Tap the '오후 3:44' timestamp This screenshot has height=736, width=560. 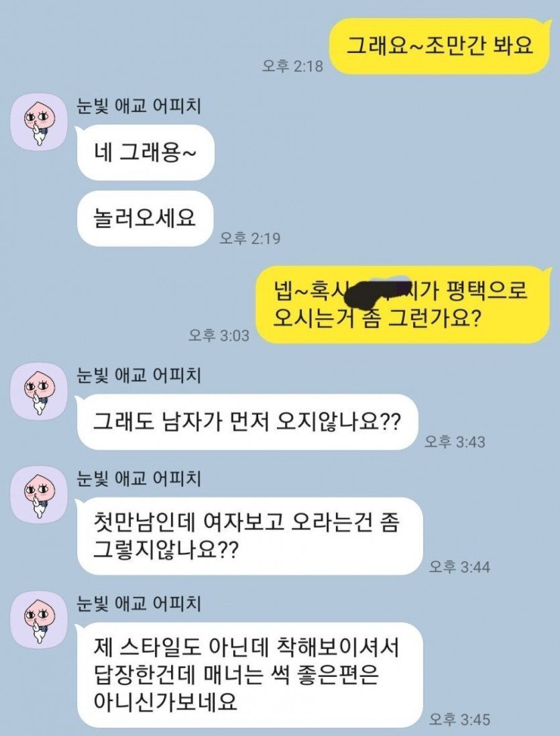coord(459,566)
